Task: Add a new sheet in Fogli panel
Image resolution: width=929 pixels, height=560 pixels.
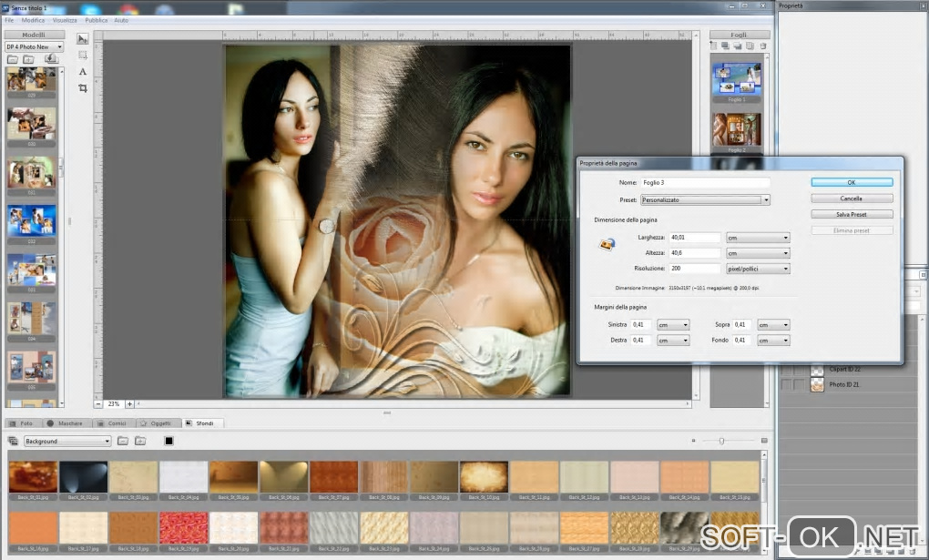Action: coord(713,46)
